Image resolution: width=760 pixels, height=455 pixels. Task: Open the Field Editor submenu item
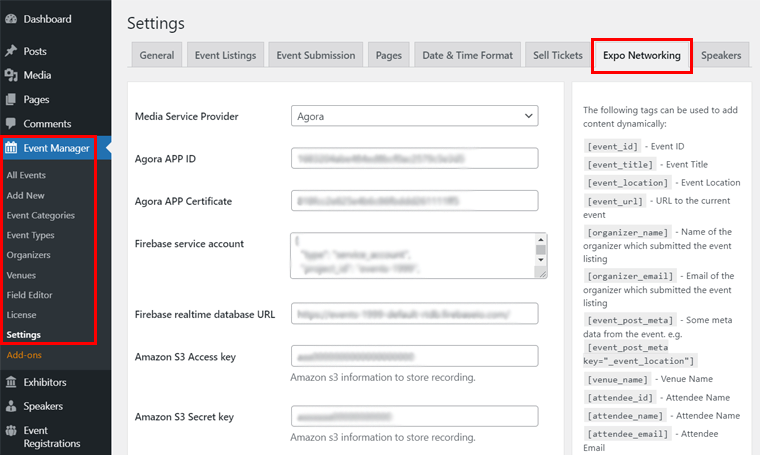click(x=29, y=295)
